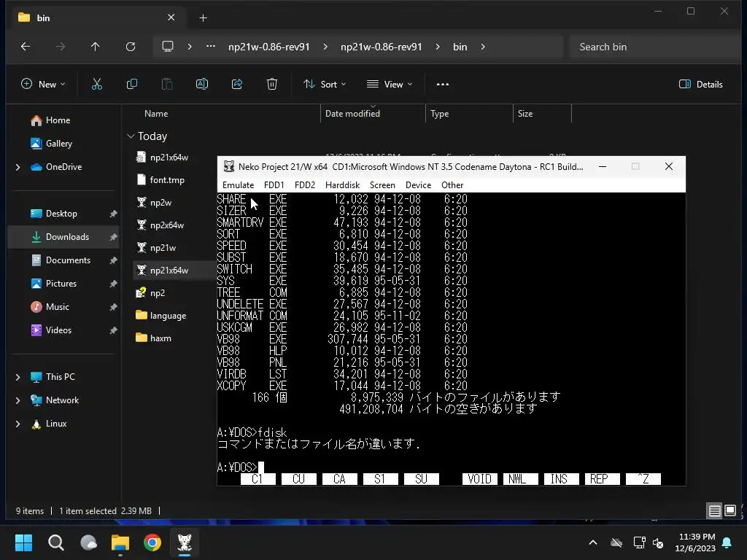
Task: Open Desktop quick access folder
Action: click(61, 214)
